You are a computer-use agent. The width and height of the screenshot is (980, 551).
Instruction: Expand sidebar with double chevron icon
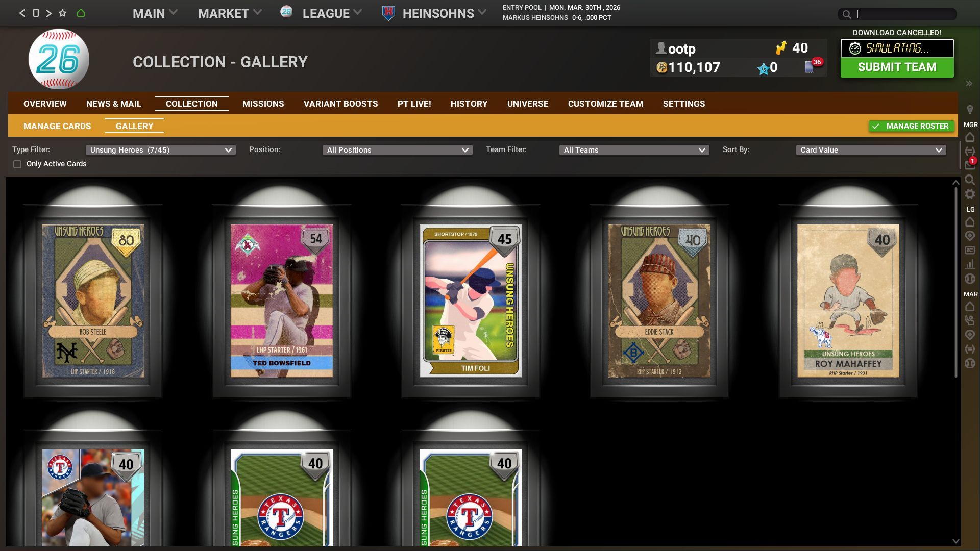969,83
